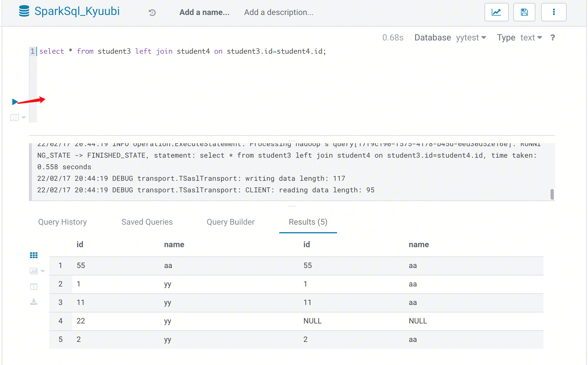Click the Add a name field
The image size is (588, 365).
[x=204, y=12]
